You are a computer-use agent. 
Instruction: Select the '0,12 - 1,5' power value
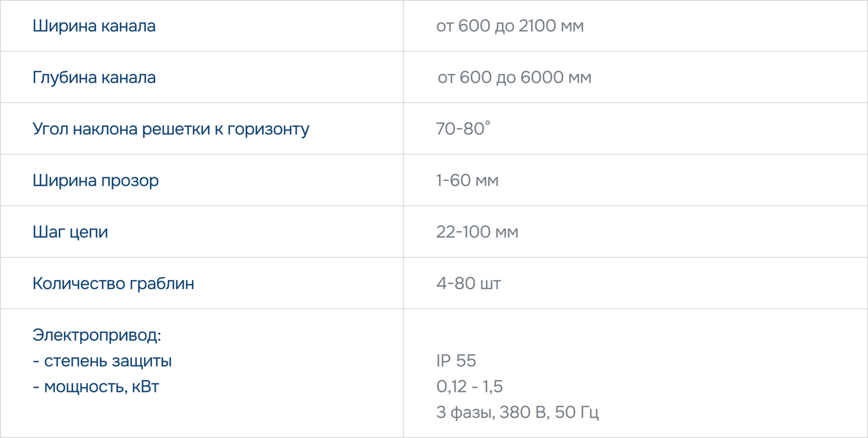pos(469,387)
